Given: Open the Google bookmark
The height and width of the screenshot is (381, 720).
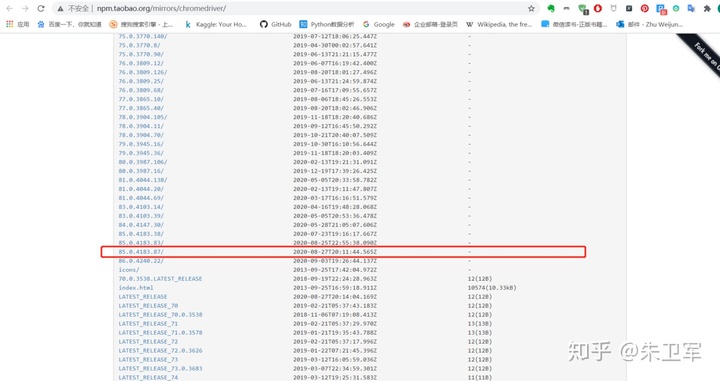Looking at the screenshot, I should (x=379, y=24).
